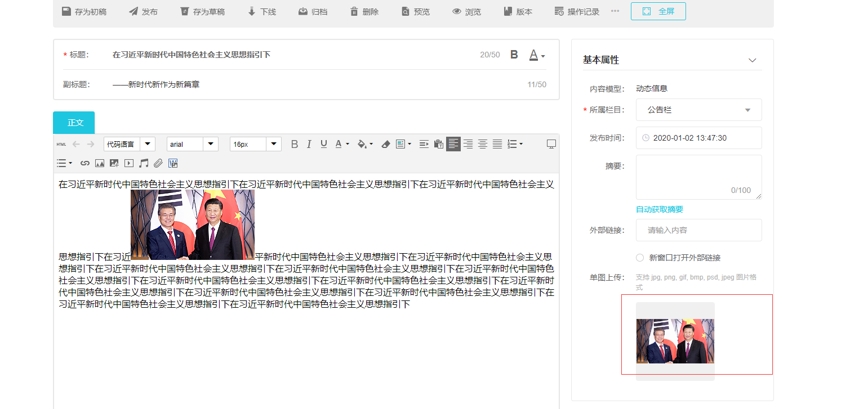Screen dimensions: 868x409
Task: Enable 新窗口打开外部链接 option
Action: point(640,258)
